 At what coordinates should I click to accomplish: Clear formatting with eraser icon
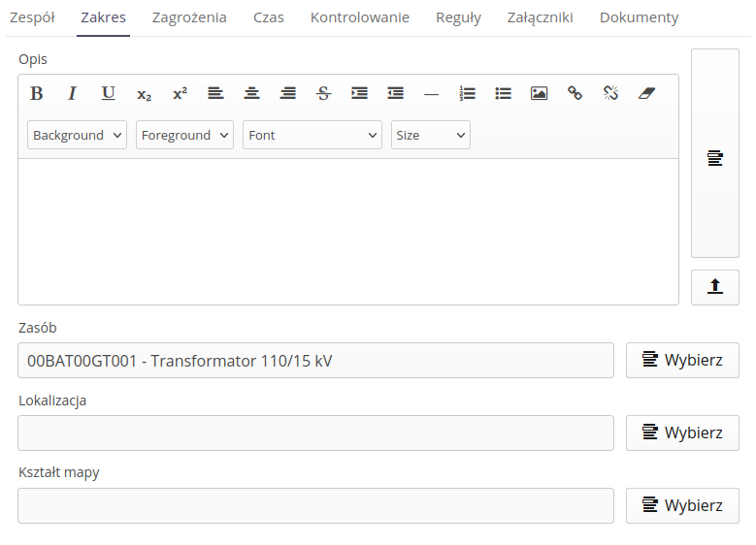click(x=647, y=93)
